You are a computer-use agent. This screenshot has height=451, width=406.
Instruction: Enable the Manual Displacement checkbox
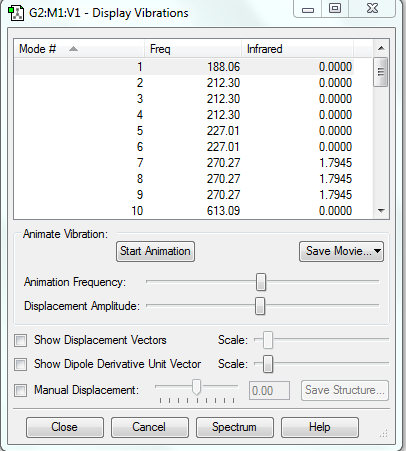click(21, 390)
